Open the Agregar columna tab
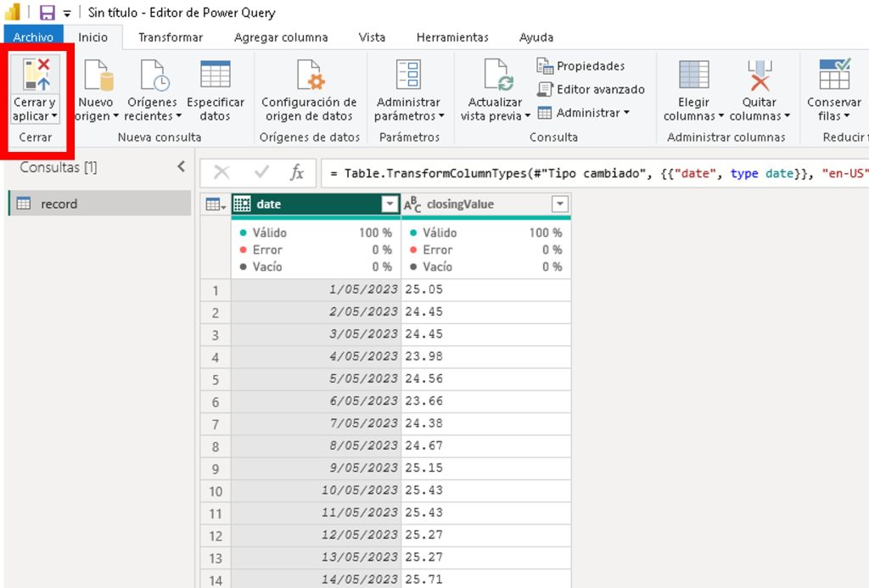Screen dimensions: 869x588 [x=281, y=37]
